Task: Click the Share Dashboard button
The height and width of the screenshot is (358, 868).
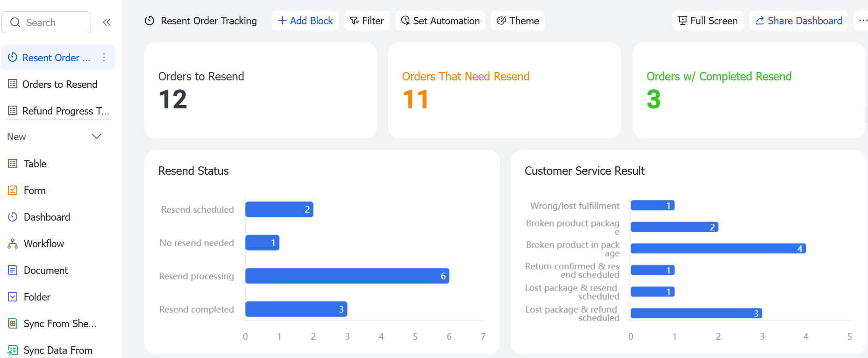Action: click(x=798, y=21)
